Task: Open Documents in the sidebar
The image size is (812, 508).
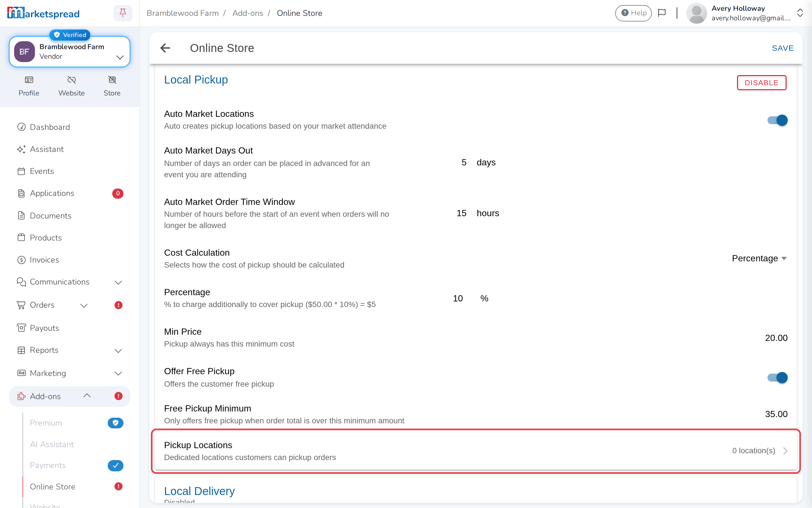Action: tap(50, 216)
